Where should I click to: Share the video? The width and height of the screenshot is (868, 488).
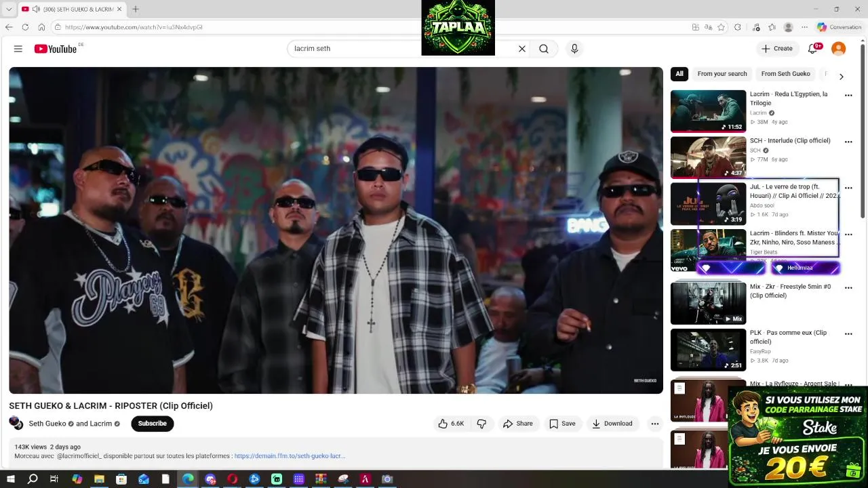(517, 424)
